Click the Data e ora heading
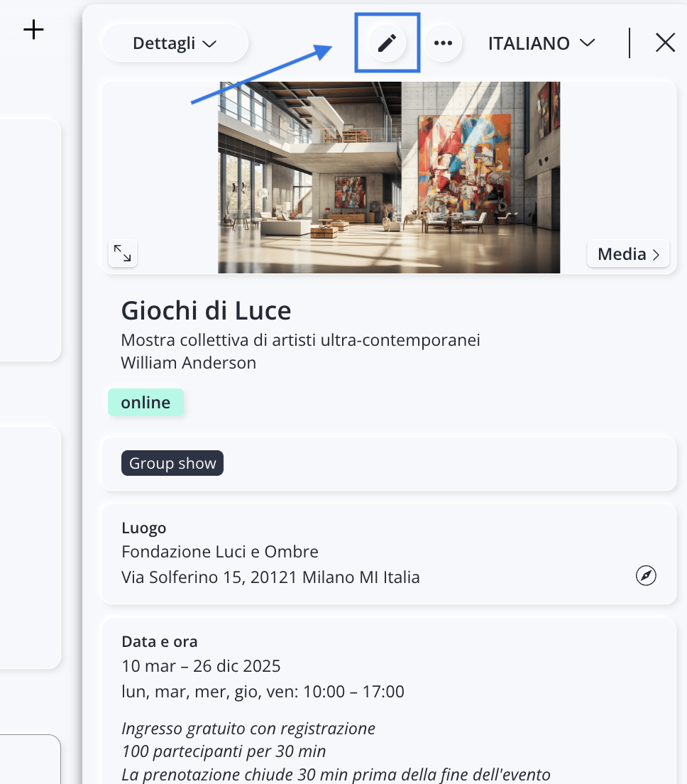The width and height of the screenshot is (687, 784). (160, 642)
